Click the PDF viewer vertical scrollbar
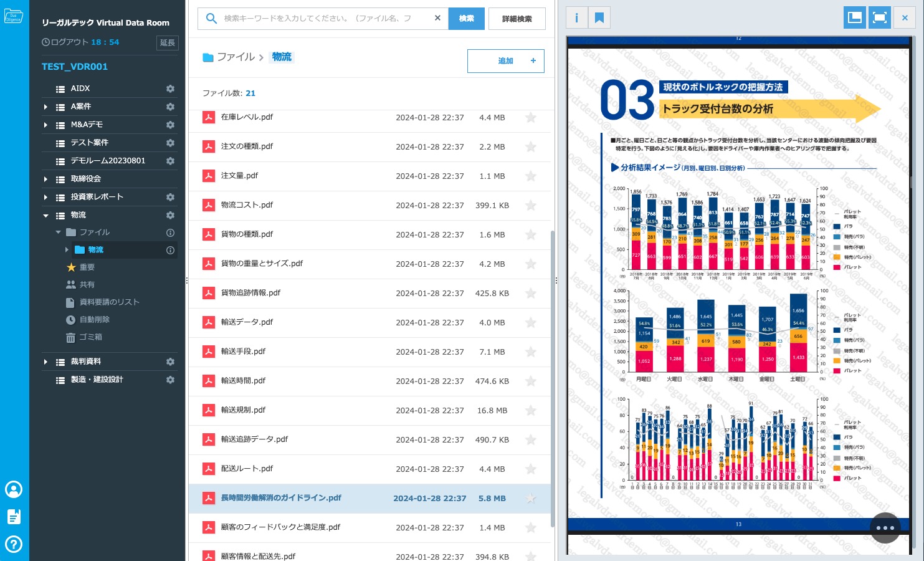This screenshot has height=561, width=924. point(911,181)
